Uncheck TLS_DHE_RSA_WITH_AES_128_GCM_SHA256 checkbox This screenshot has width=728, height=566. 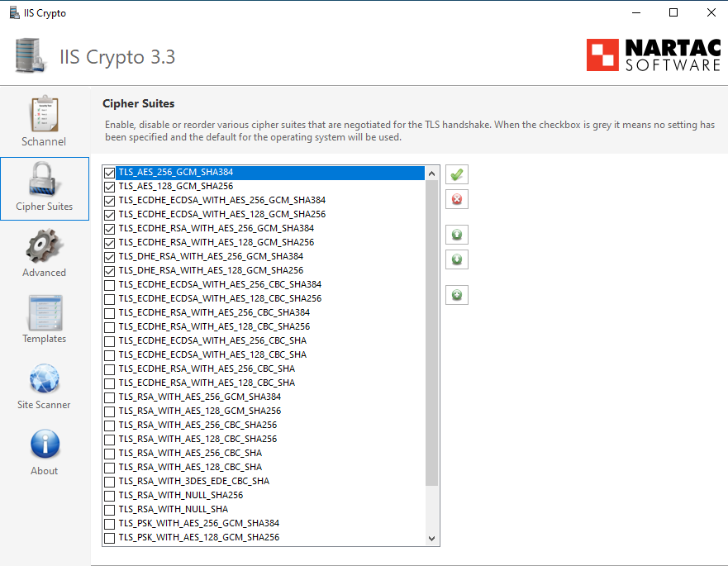click(109, 271)
